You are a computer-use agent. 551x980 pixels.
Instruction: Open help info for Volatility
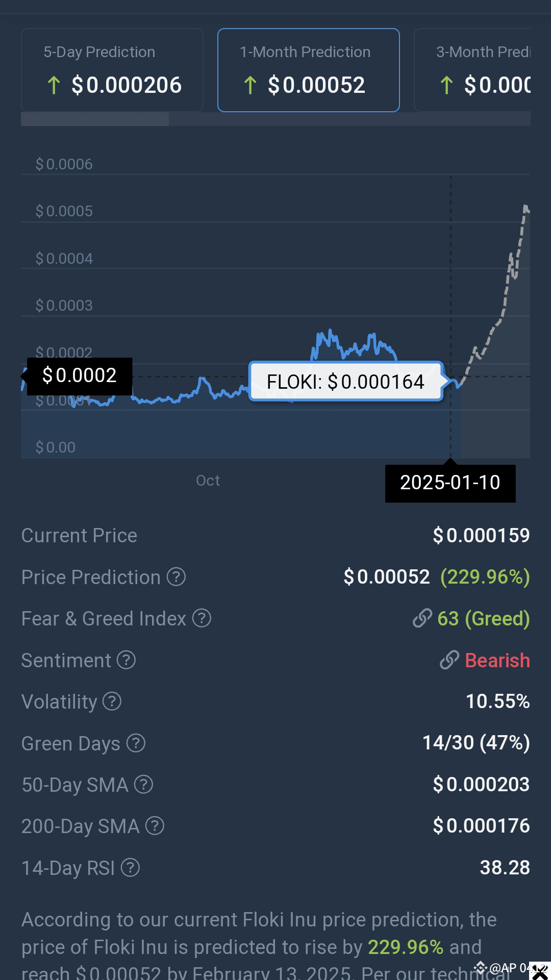111,702
